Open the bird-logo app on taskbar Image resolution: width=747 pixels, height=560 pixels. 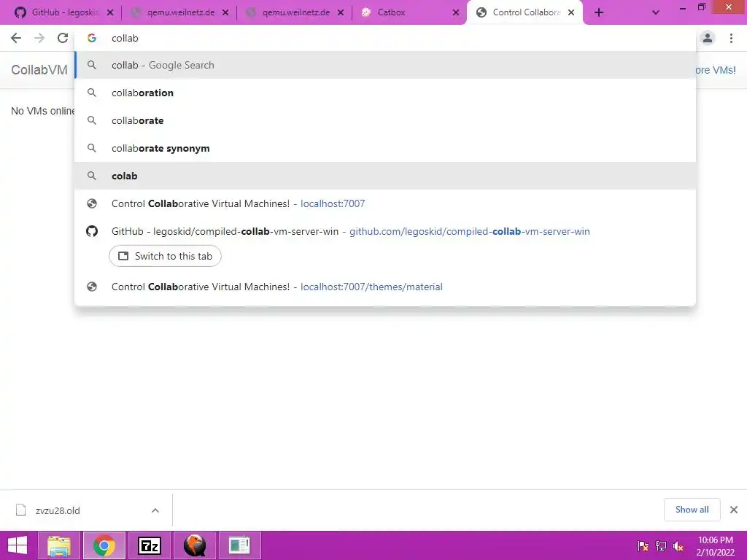(194, 545)
